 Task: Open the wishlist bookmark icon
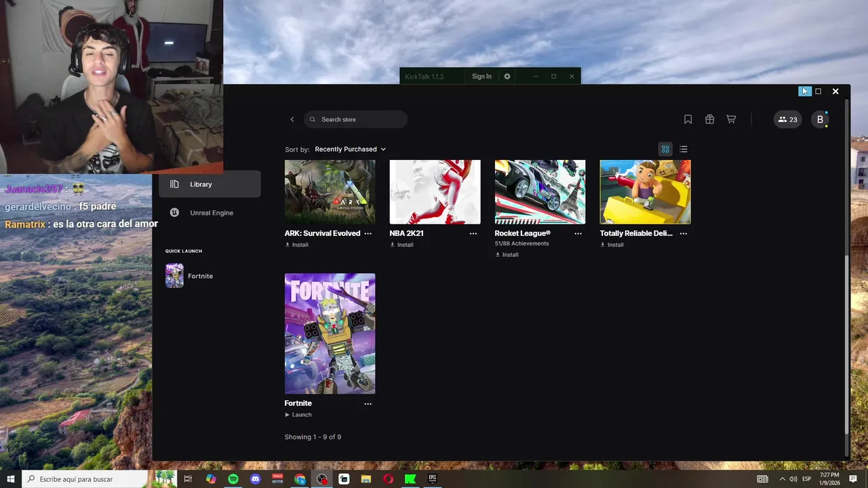688,119
